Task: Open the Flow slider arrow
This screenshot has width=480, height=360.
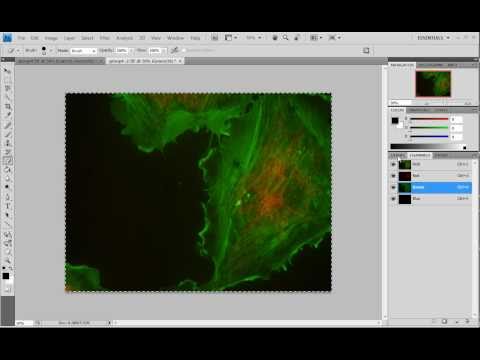Action: tap(164, 51)
